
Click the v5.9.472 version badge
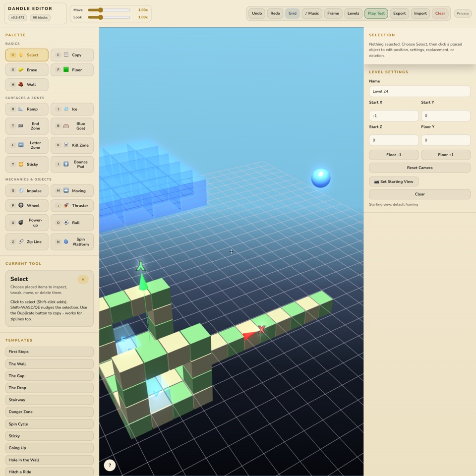click(x=18, y=18)
